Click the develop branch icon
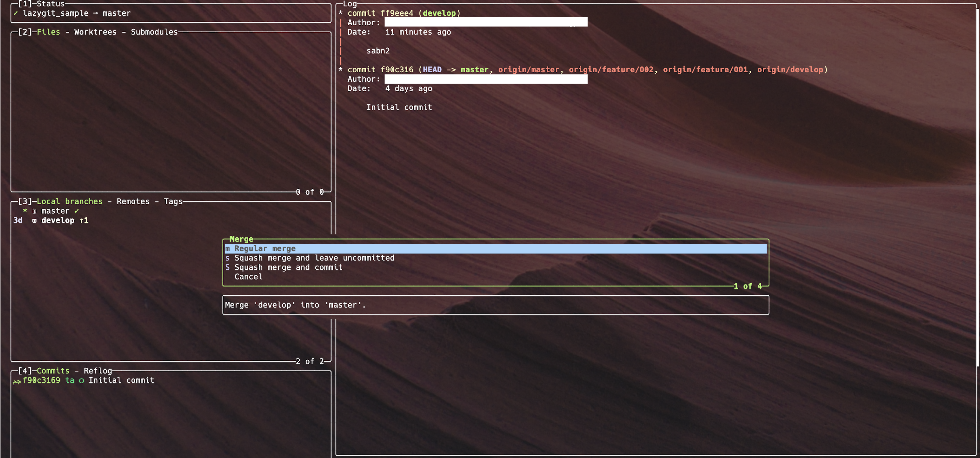This screenshot has width=980, height=458. coord(34,221)
